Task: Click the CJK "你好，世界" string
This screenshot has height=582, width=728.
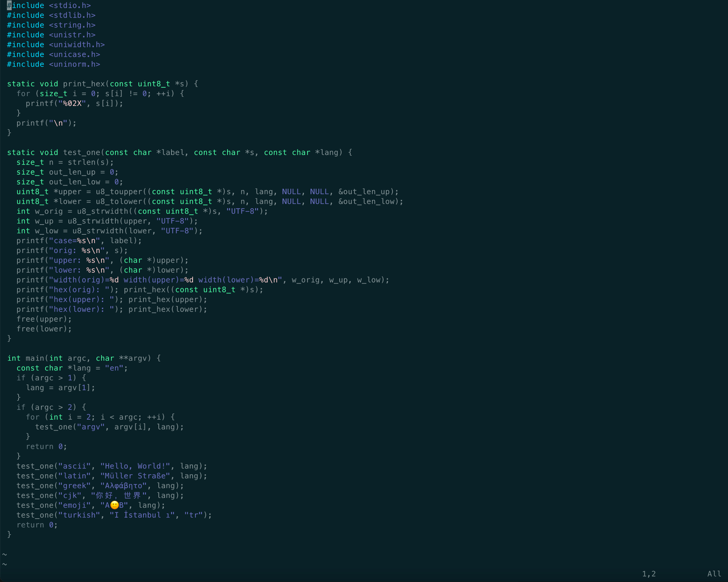Action: 119,496
